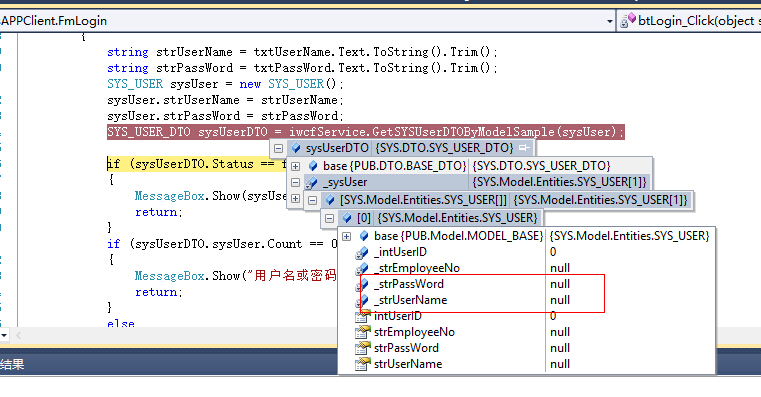Click the horizontal scrollbar left arrow
Viewport: 761px width, 397px height.
point(18,335)
